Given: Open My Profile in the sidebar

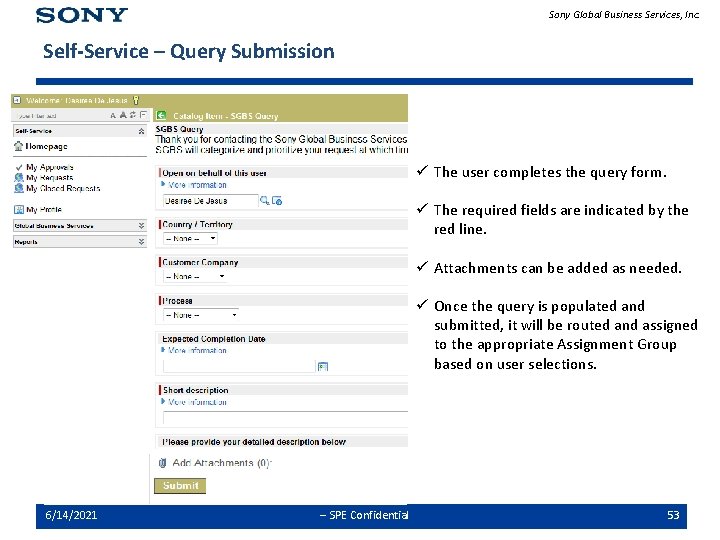Looking at the screenshot, I should tap(44, 209).
